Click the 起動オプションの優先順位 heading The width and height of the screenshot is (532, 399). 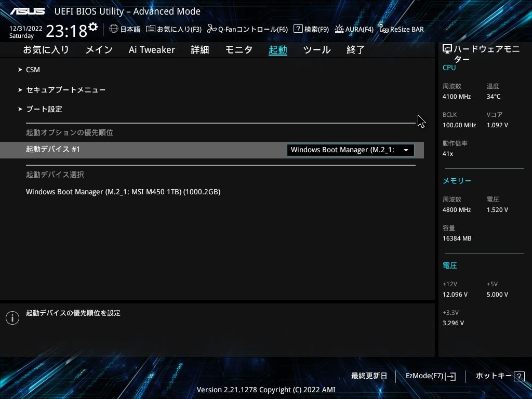click(x=70, y=132)
